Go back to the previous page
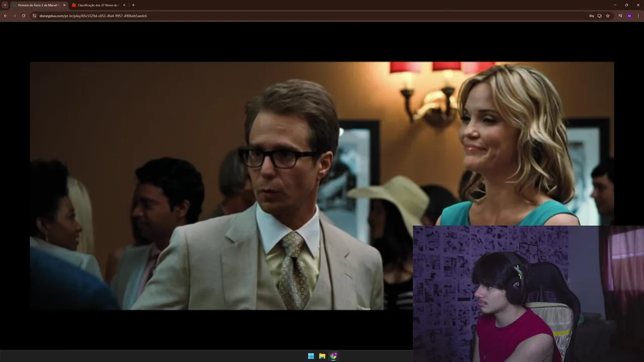The height and width of the screenshot is (362, 644). (x=6, y=16)
